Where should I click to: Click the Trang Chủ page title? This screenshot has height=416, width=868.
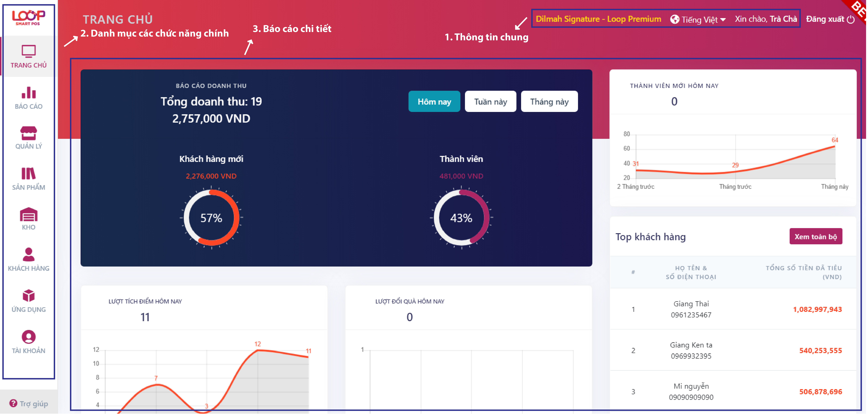tap(118, 19)
